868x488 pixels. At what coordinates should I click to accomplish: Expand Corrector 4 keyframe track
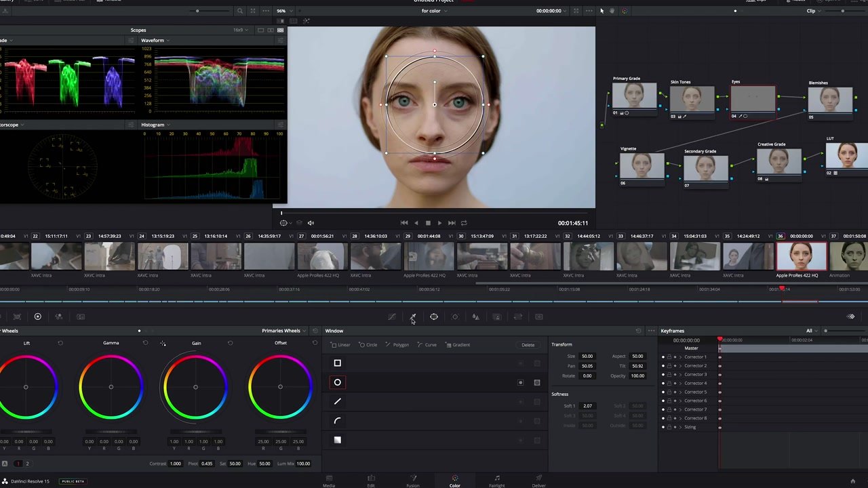pyautogui.click(x=680, y=383)
